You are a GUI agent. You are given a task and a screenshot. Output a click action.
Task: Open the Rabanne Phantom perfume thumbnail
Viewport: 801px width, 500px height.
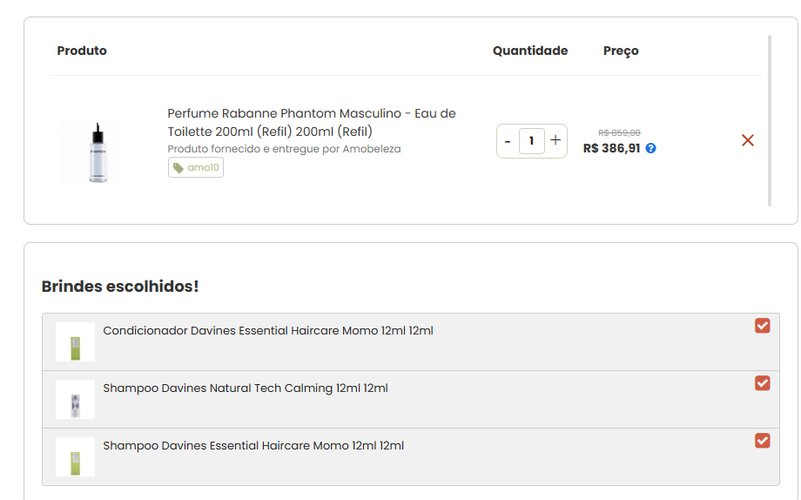tap(97, 152)
